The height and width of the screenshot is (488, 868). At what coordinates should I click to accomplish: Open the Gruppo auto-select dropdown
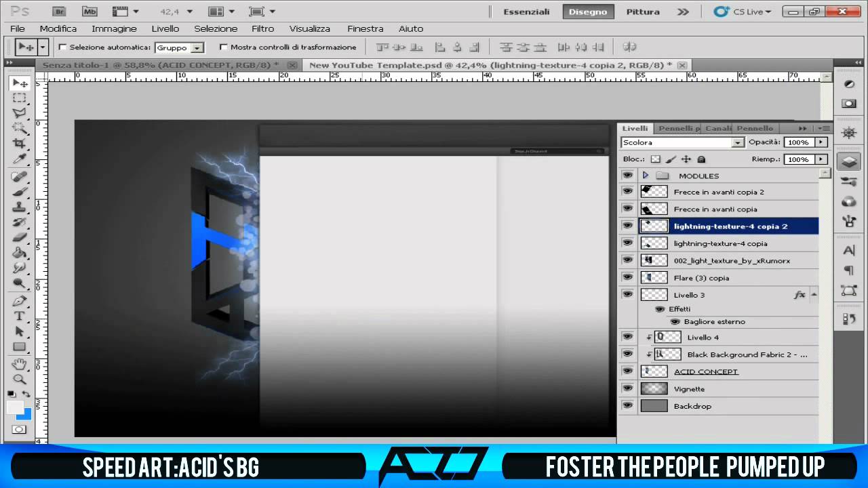tap(197, 48)
